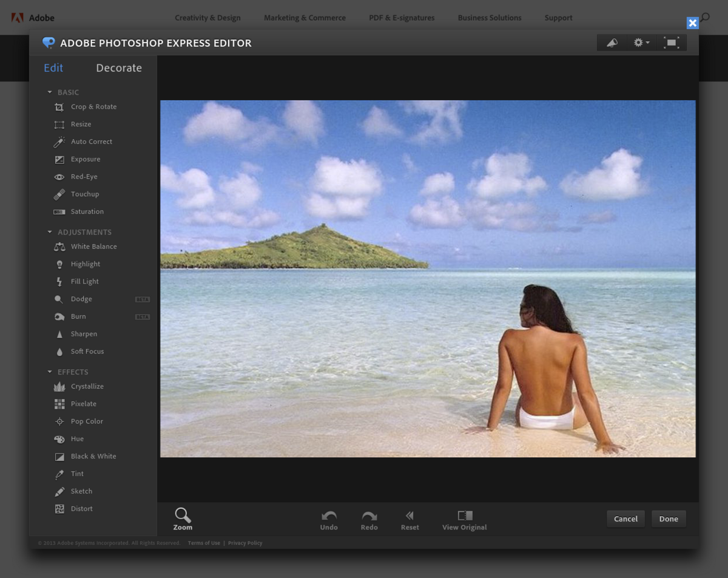Open Creativity & Design menu
This screenshot has width=728, height=578.
pos(207,18)
